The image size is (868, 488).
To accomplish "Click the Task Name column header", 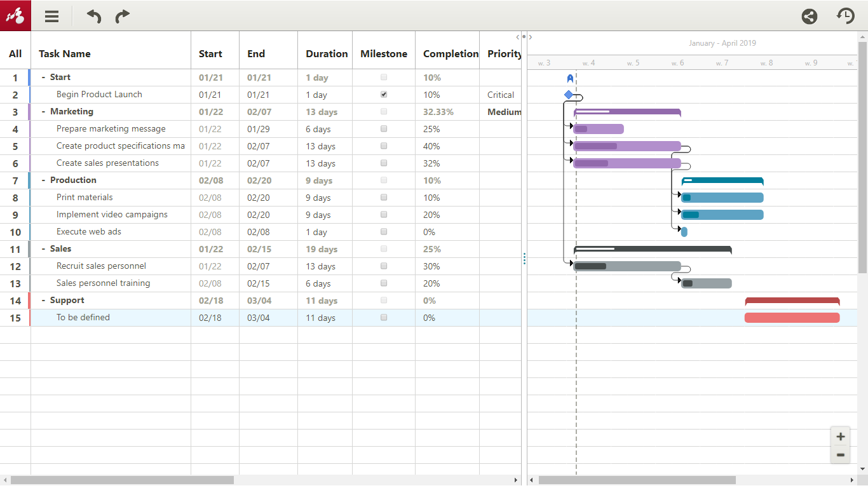I will 65,54.
